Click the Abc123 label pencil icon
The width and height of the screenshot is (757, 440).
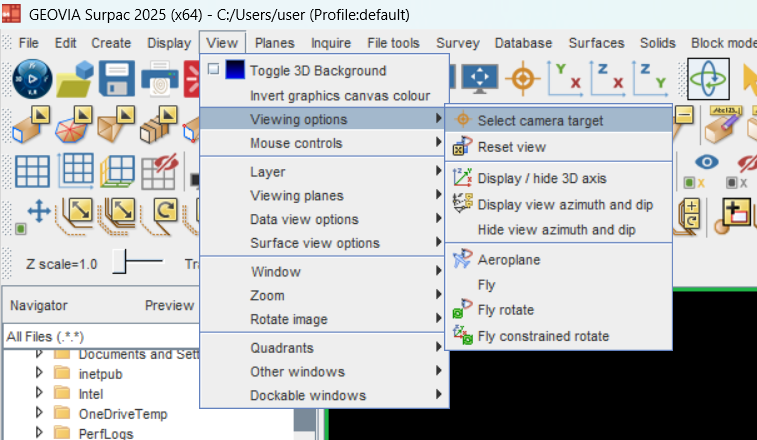[723, 125]
